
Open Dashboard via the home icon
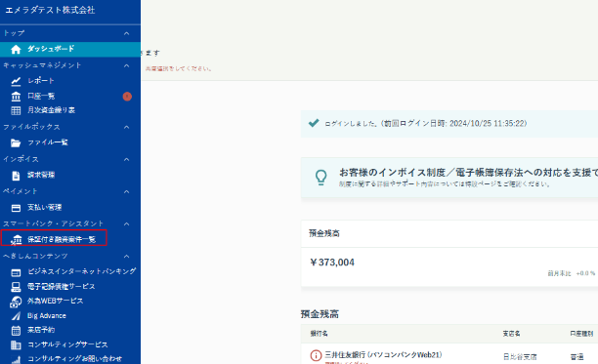coord(16,50)
